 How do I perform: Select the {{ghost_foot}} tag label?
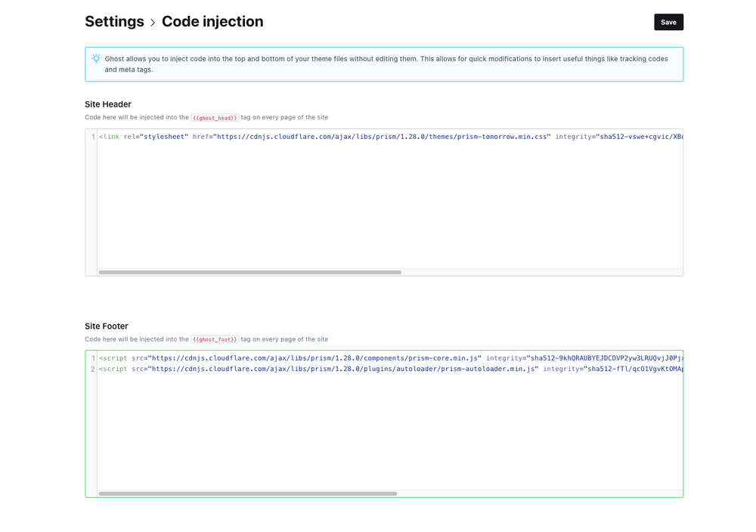(x=215, y=339)
